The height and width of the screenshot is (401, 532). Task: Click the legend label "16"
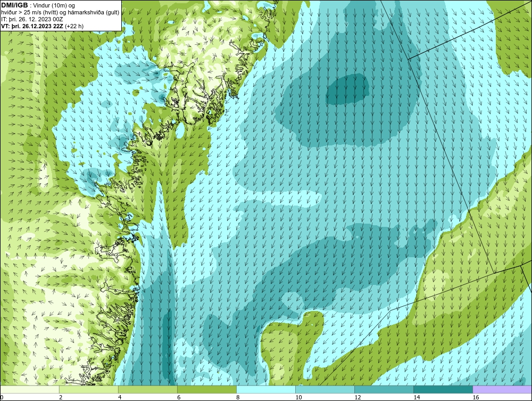476,397
